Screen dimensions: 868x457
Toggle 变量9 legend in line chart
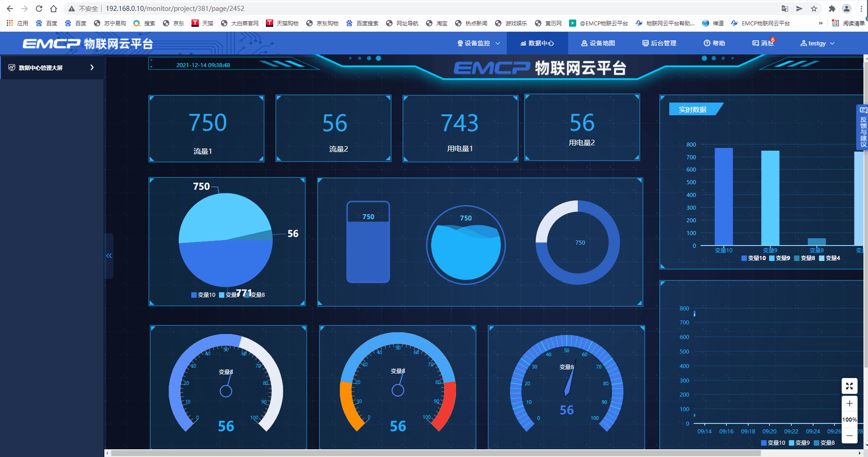(799, 443)
